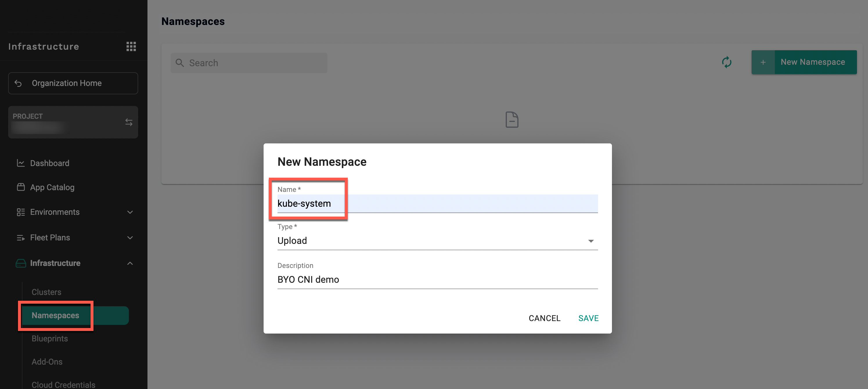Open Blueprints from the sidebar
This screenshot has width=868, height=389.
click(50, 338)
